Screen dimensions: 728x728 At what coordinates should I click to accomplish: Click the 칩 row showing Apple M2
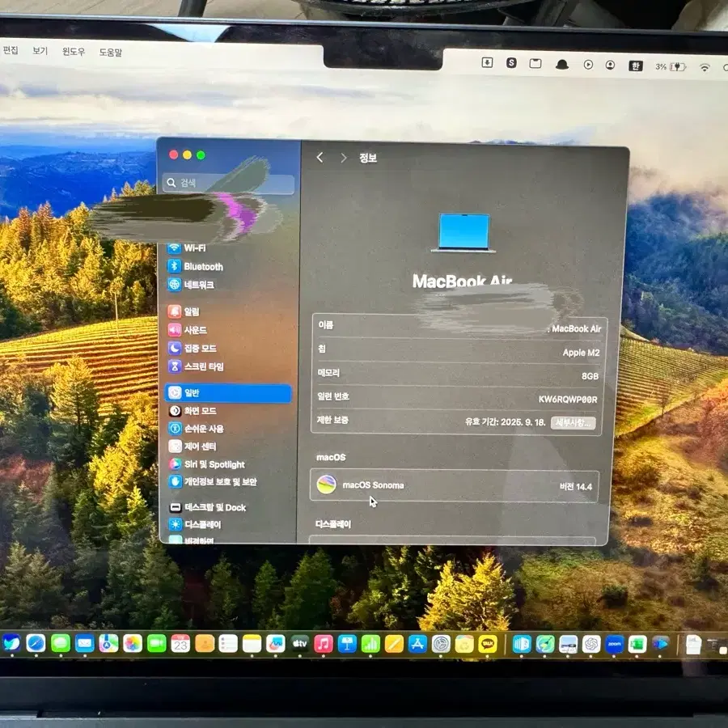click(459, 351)
